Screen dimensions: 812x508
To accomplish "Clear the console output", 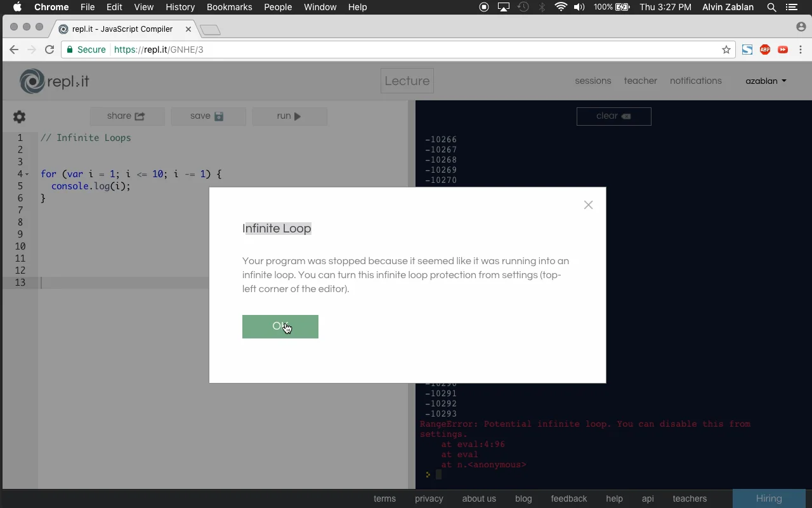I will coord(613,116).
